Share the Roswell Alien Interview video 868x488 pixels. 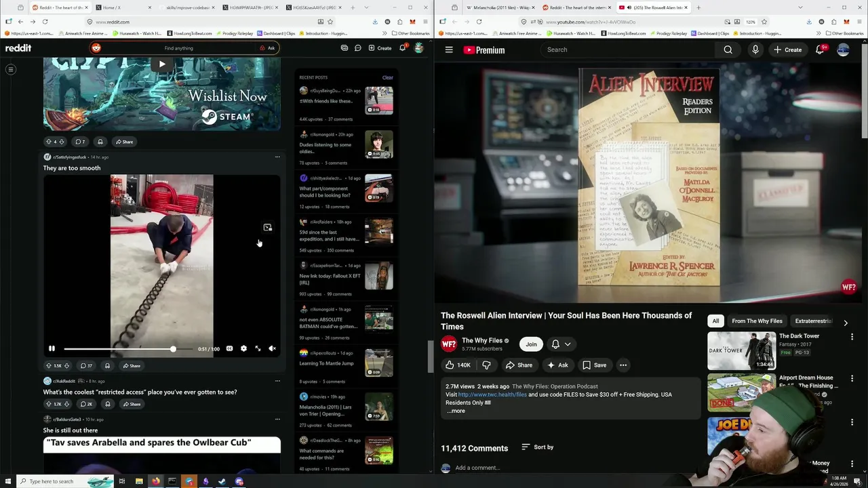coord(519,365)
